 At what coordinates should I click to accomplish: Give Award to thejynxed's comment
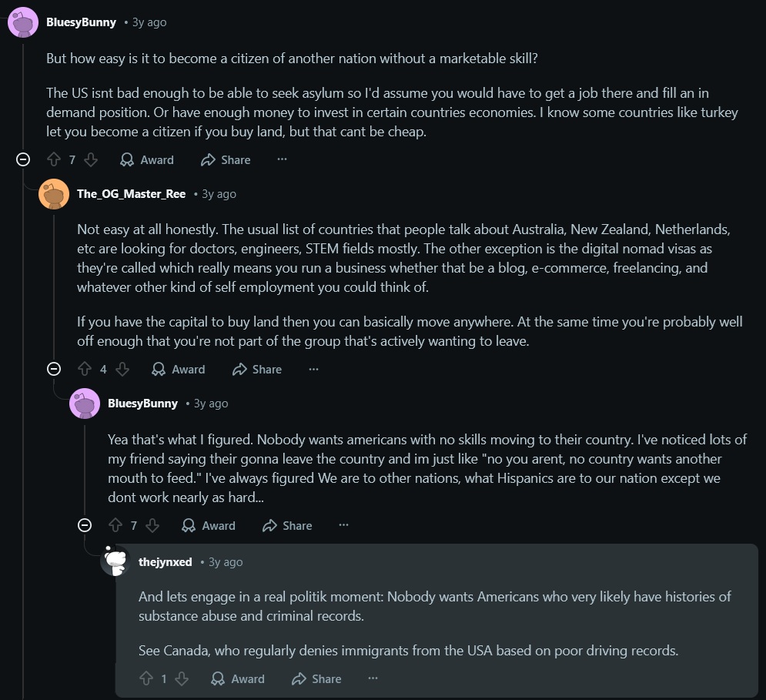[238, 678]
